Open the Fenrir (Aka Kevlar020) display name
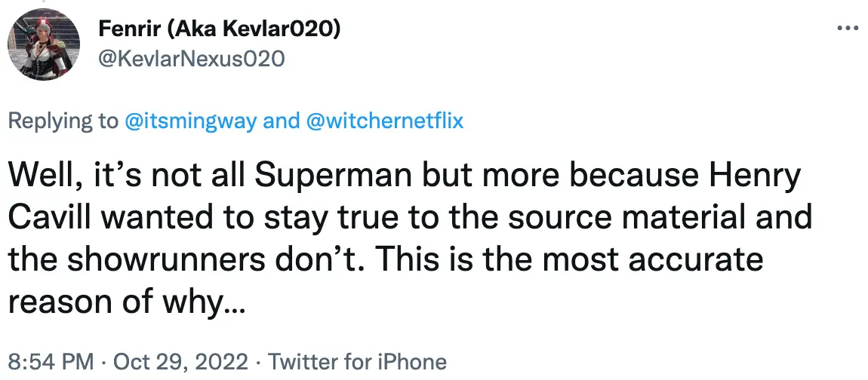The image size is (868, 380). coord(219,29)
